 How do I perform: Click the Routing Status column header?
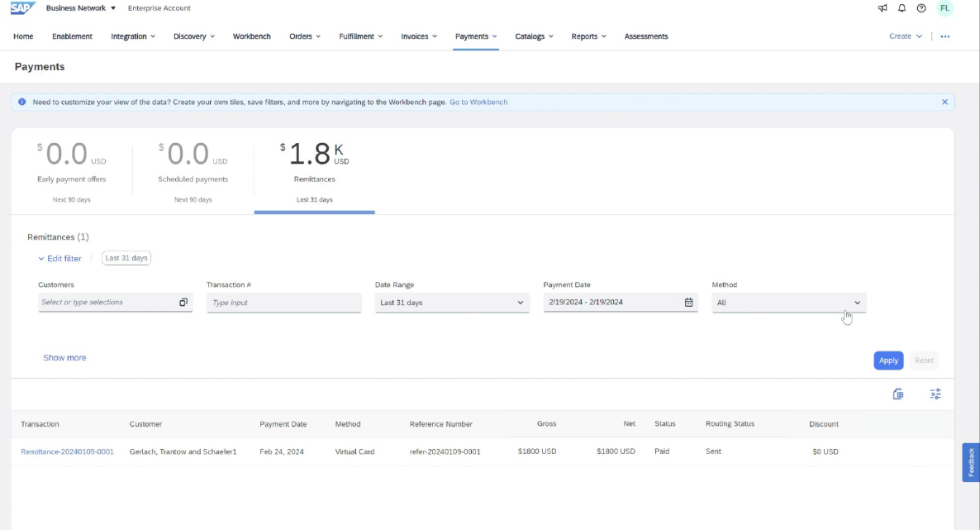[730, 423]
